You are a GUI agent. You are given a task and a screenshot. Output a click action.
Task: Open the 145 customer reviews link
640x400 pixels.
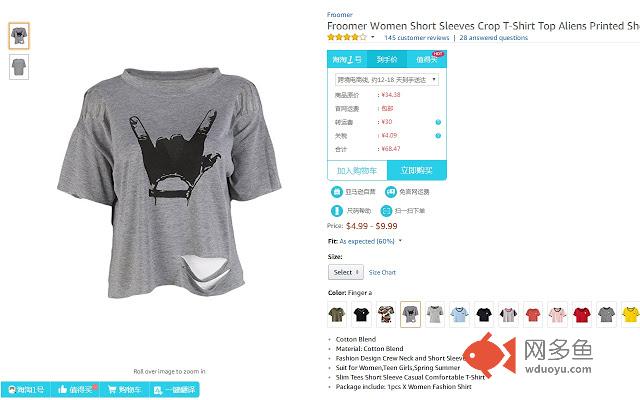point(416,38)
